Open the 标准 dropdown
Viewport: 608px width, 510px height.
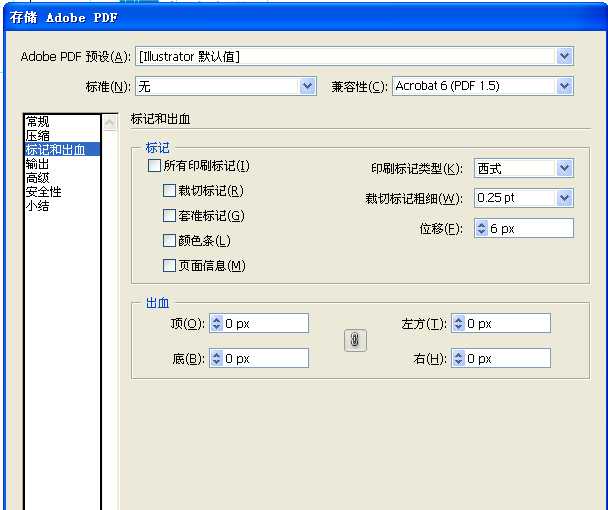(226, 86)
